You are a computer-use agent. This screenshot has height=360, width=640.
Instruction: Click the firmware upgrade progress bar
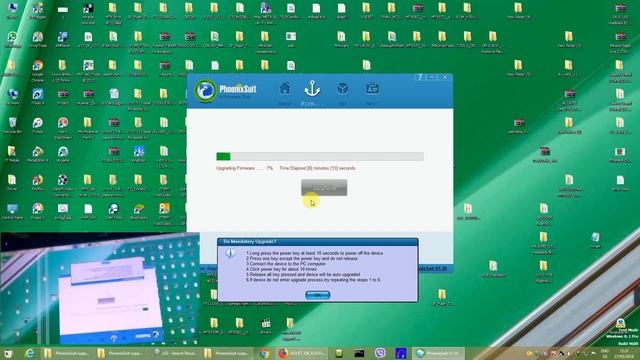[320, 156]
